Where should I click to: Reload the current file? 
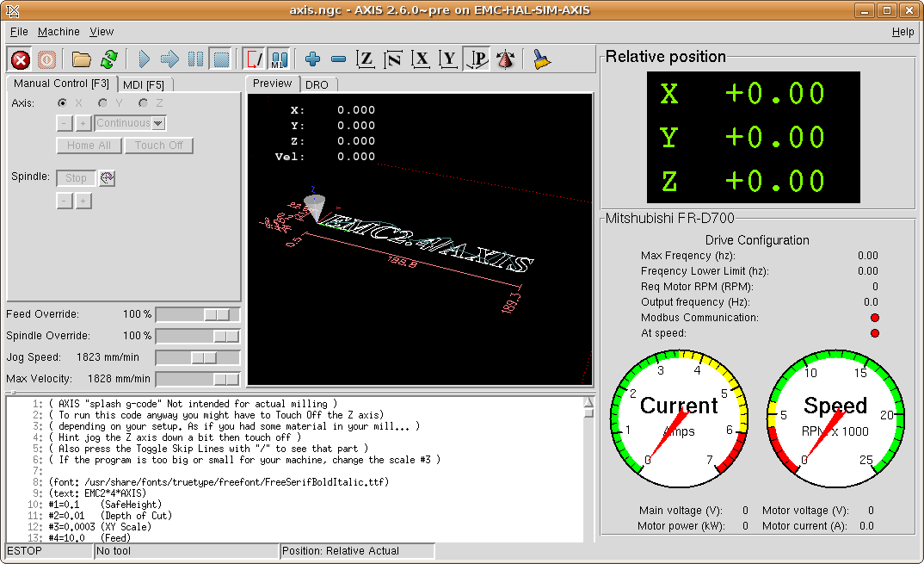[108, 59]
